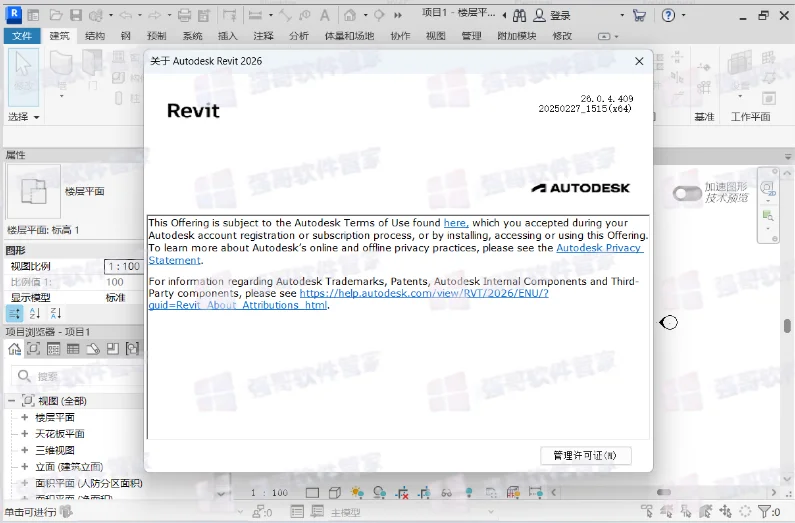
Task: Click the Z-A descending sort icon
Action: 56,313
